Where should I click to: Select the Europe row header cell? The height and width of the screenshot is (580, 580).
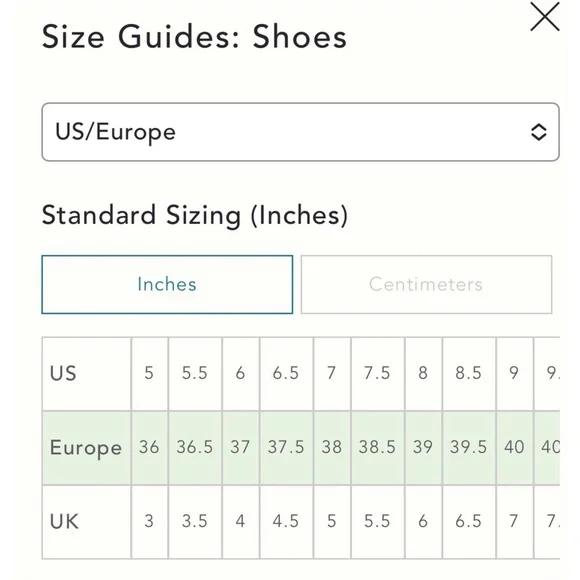tap(87, 448)
